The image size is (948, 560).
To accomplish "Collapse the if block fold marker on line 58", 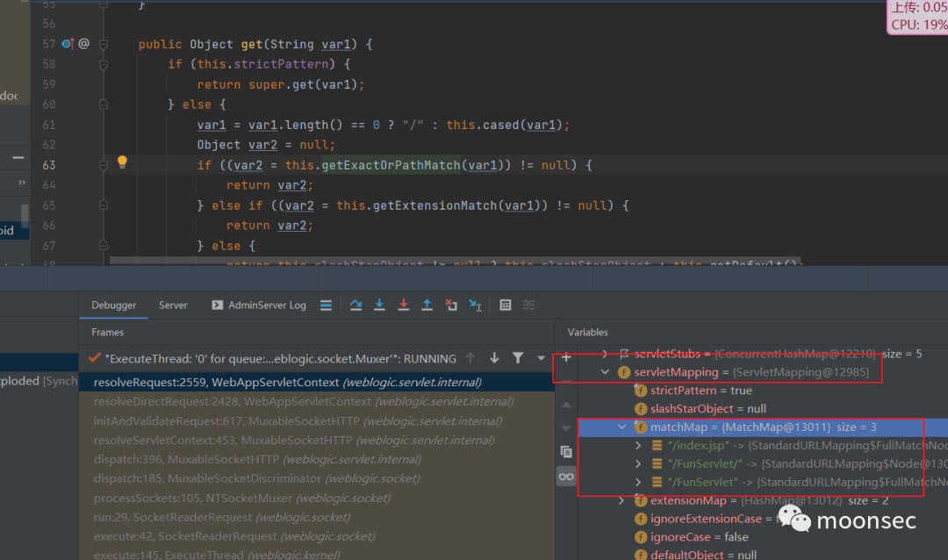I will pos(104,64).
